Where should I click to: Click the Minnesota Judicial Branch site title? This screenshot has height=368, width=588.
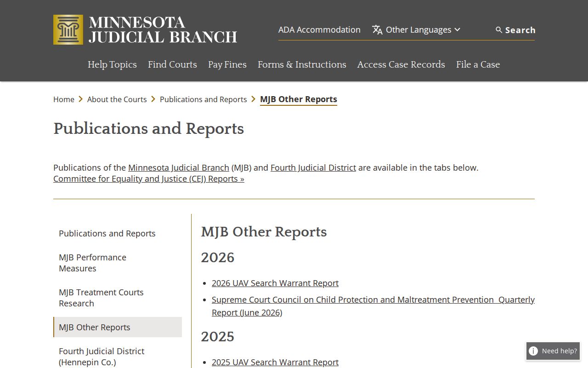pyautogui.click(x=163, y=30)
